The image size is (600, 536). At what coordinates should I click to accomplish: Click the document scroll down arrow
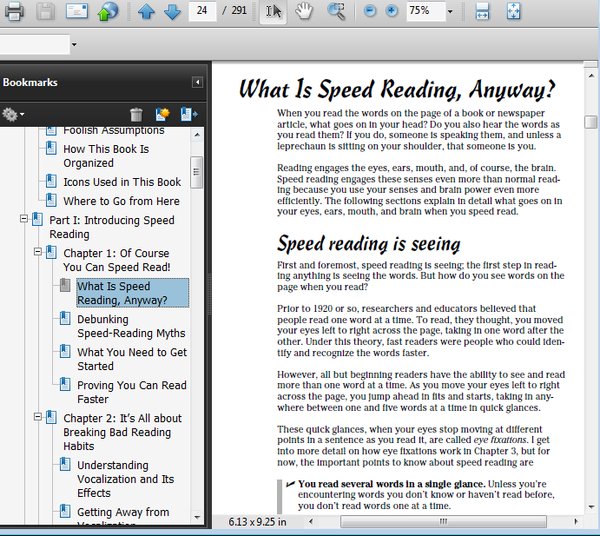(591, 507)
